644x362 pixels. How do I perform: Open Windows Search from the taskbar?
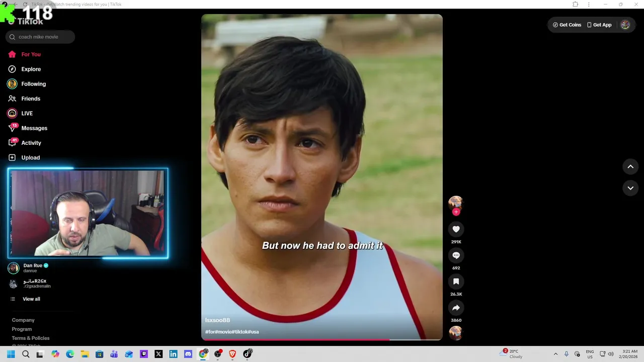click(26, 354)
